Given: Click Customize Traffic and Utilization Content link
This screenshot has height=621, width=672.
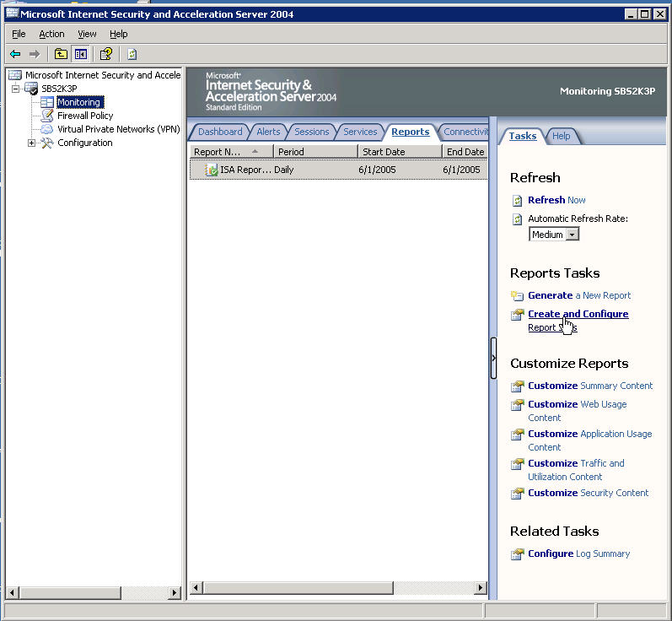Looking at the screenshot, I should [x=576, y=470].
